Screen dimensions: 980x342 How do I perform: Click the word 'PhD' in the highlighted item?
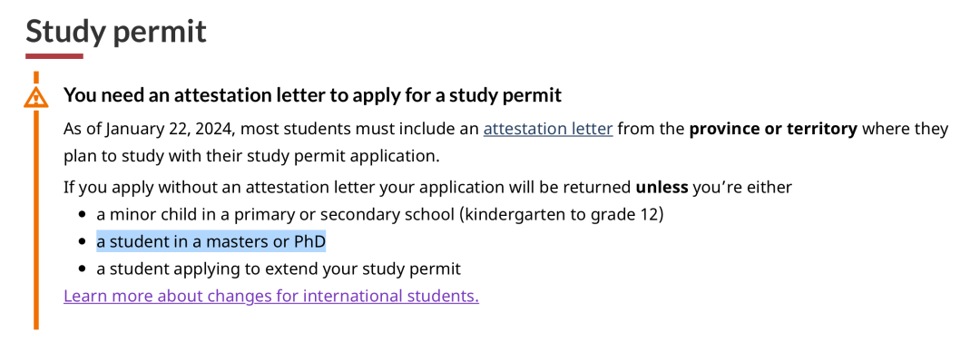[310, 242]
